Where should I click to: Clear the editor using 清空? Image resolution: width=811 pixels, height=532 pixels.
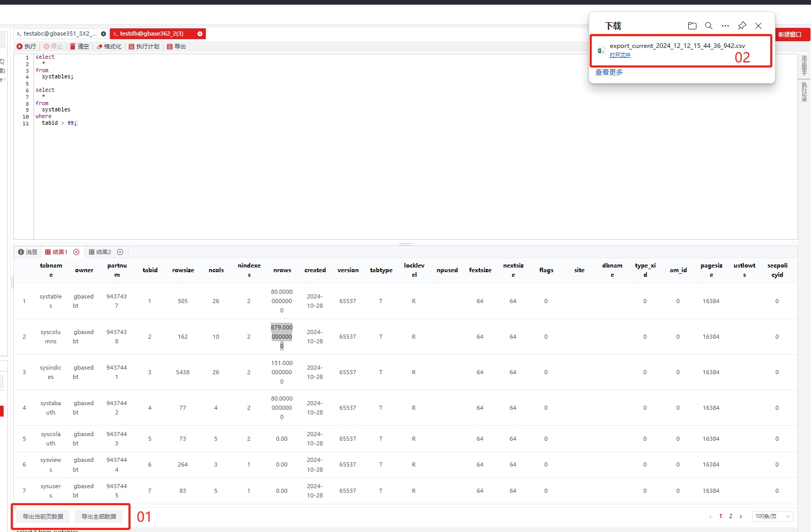(x=79, y=46)
